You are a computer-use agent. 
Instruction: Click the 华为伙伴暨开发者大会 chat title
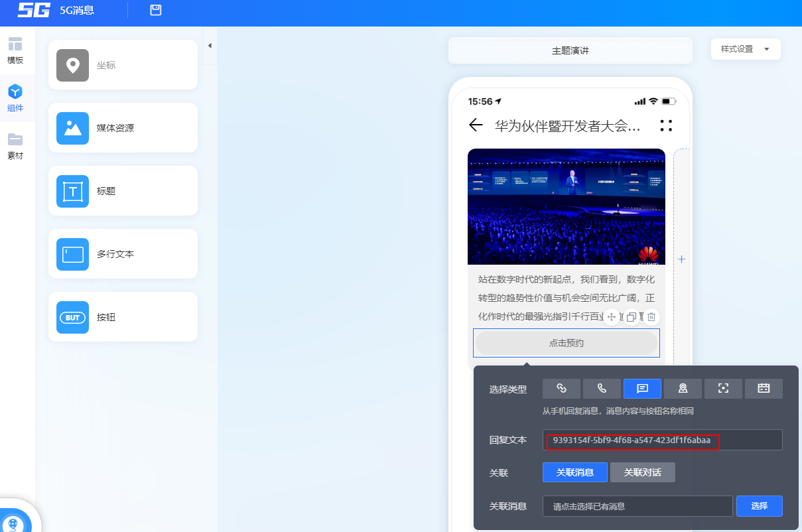pyautogui.click(x=568, y=125)
